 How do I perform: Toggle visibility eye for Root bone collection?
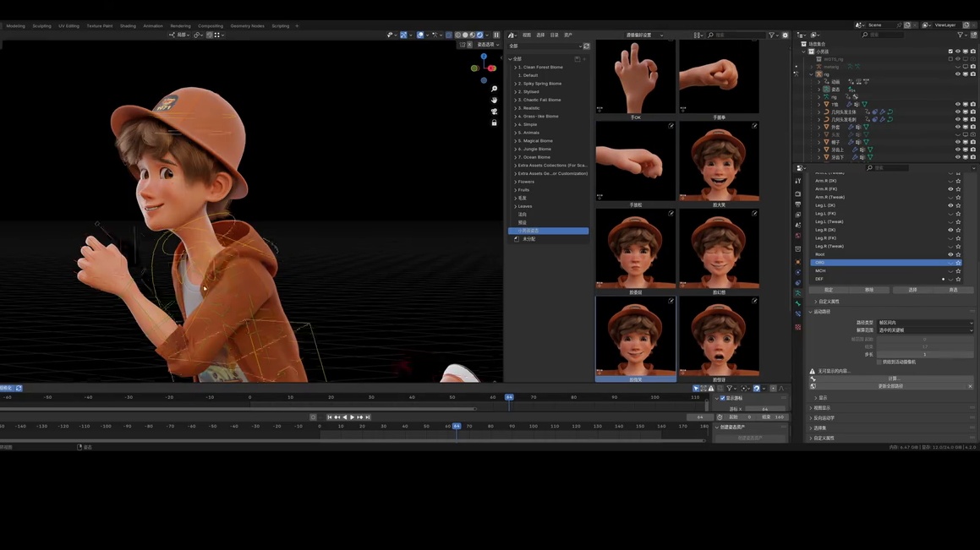click(950, 254)
